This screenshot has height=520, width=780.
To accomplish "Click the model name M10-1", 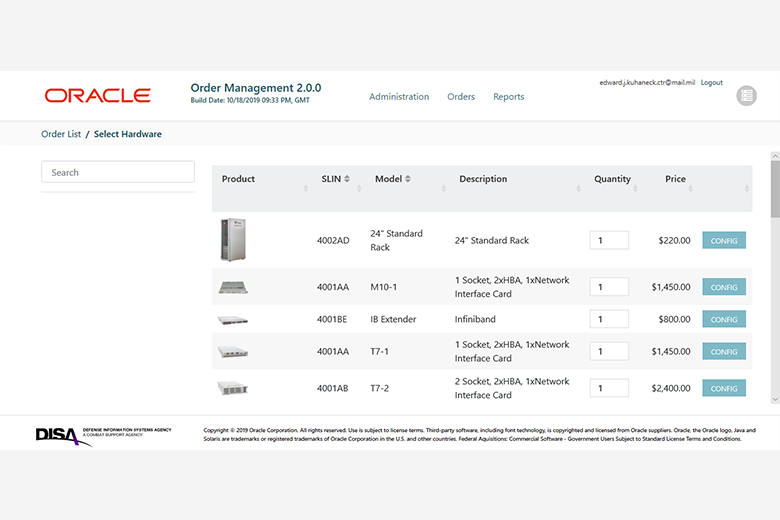I will coord(384,287).
